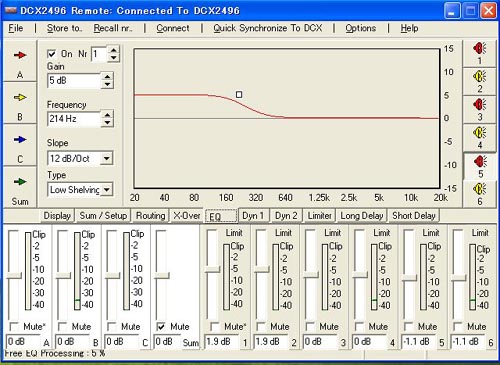Open the Slope dropdown
The width and height of the screenshot is (500, 365).
click(x=107, y=158)
